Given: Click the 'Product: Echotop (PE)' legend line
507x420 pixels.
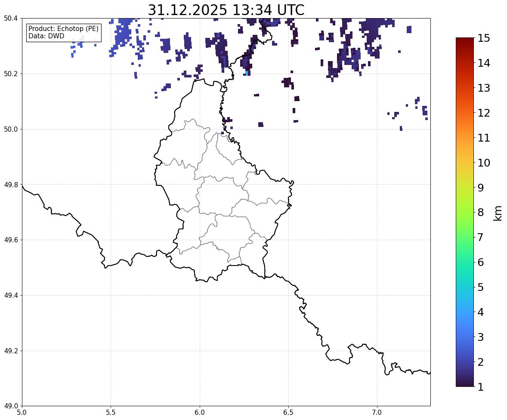Looking at the screenshot, I should click(x=63, y=29).
